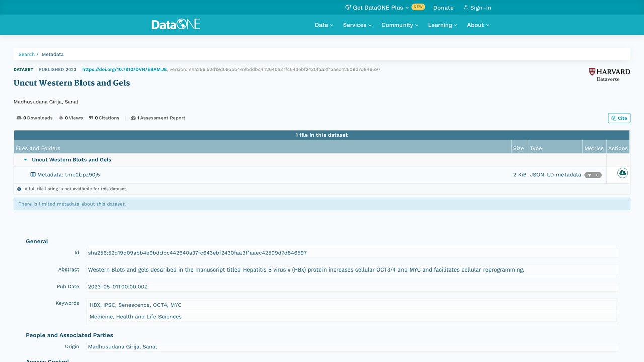Screen dimensions: 644x362
Task: Click the Harvard Dataverse logo
Action: click(609, 75)
